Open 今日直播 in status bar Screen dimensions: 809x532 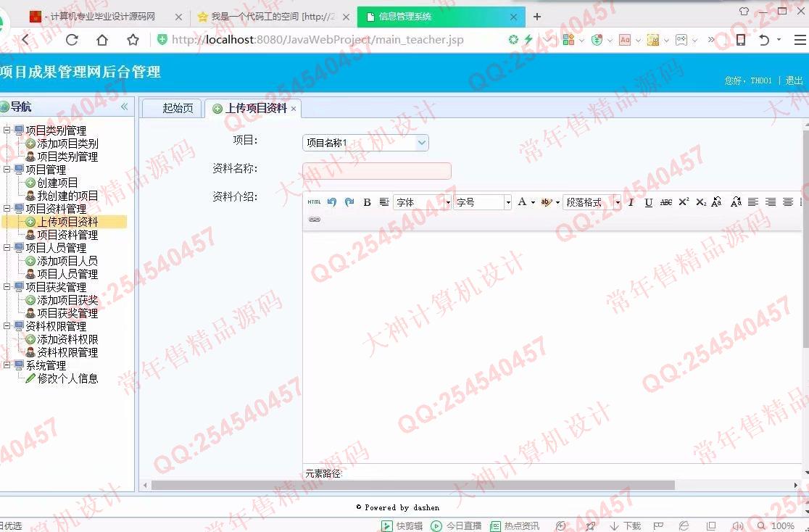456,525
